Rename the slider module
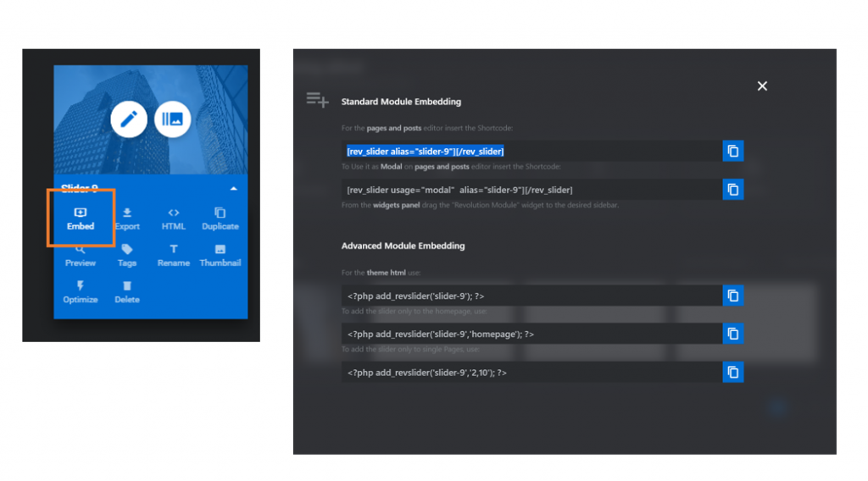The height and width of the screenshot is (481, 868). click(x=174, y=255)
